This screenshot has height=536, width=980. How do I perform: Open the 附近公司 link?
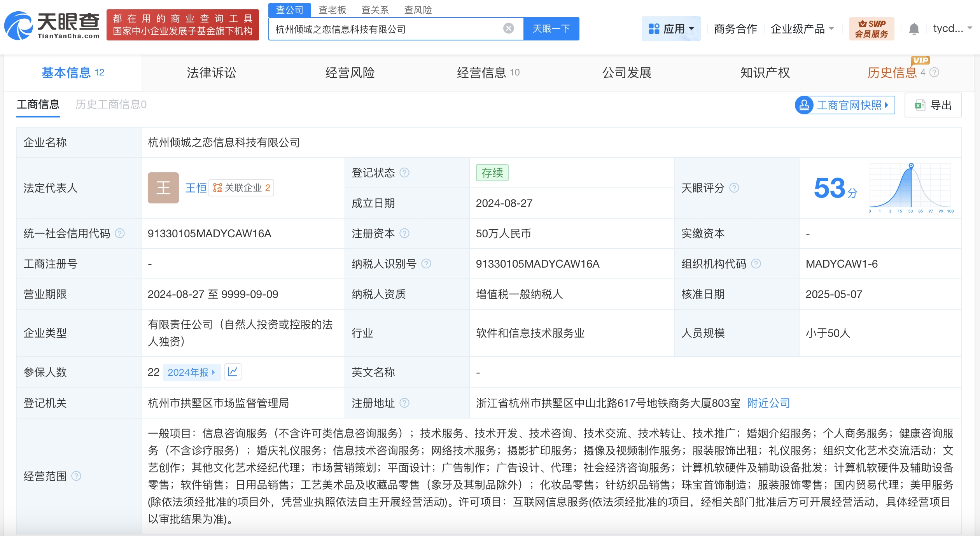pos(768,403)
